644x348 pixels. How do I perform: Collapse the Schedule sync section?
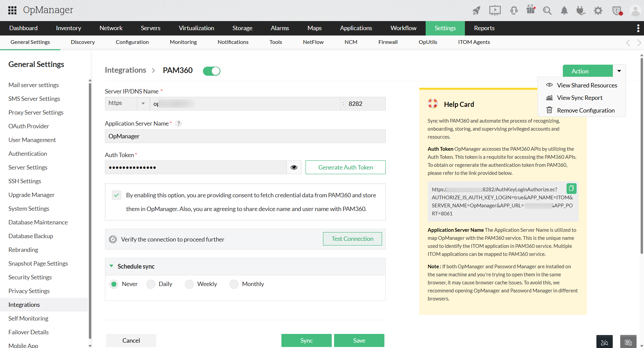(x=111, y=266)
